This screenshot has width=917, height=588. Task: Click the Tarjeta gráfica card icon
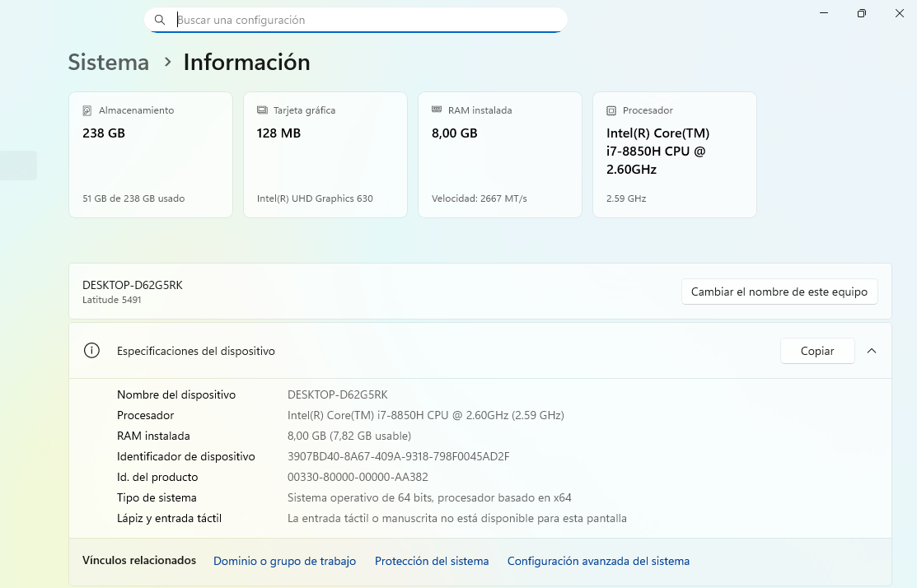point(261,110)
